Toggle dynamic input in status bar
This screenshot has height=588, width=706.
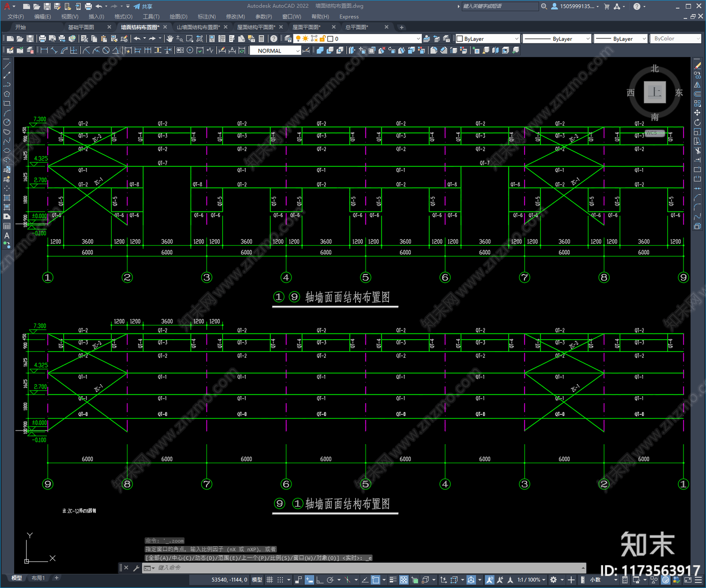(309, 580)
